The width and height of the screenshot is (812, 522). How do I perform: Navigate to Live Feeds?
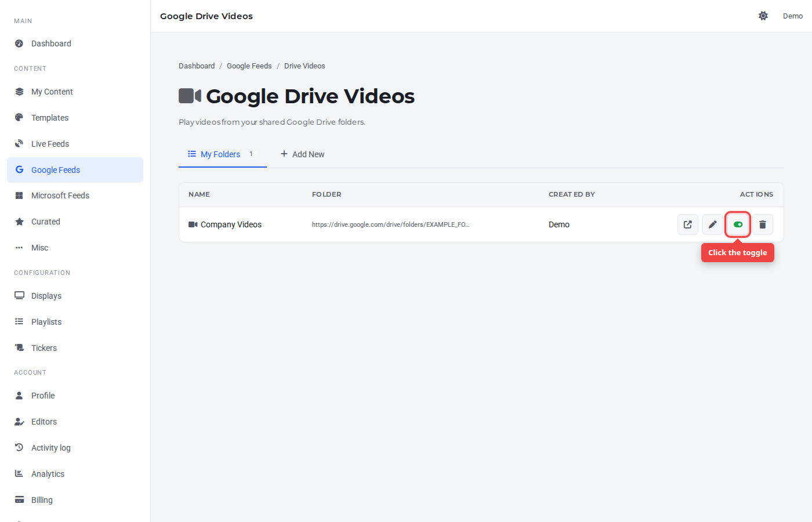pyautogui.click(x=75, y=144)
